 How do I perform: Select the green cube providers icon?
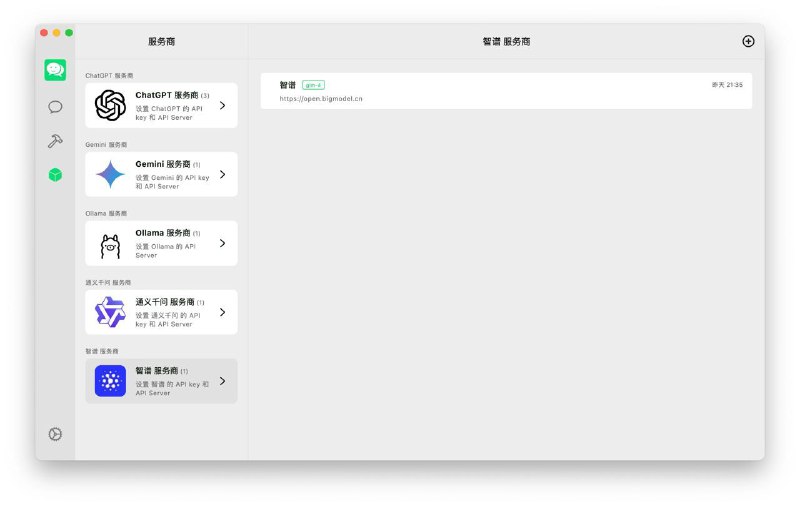click(x=55, y=175)
